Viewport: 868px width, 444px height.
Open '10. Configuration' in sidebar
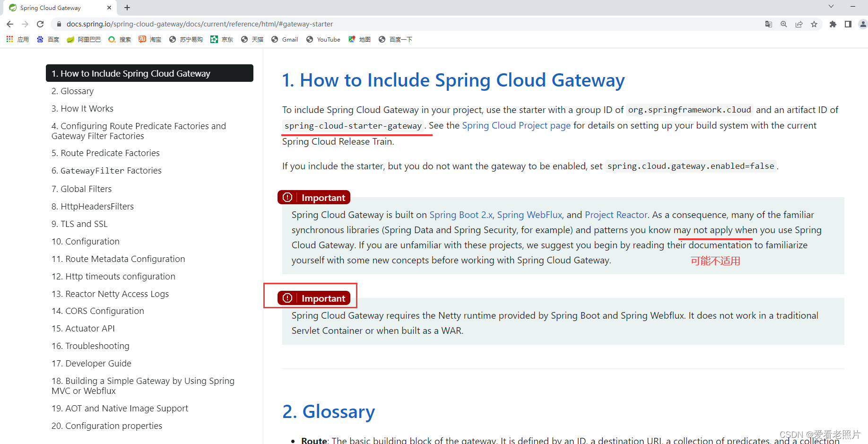86,241
